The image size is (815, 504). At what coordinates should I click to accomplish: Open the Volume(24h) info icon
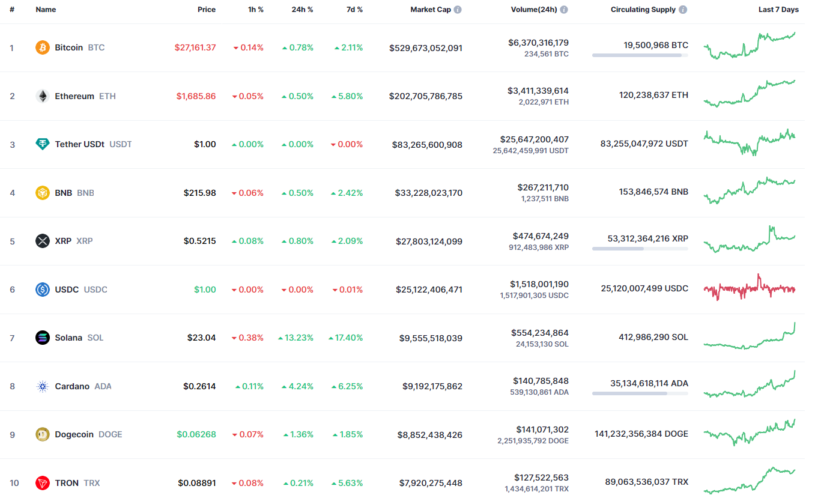pos(564,10)
